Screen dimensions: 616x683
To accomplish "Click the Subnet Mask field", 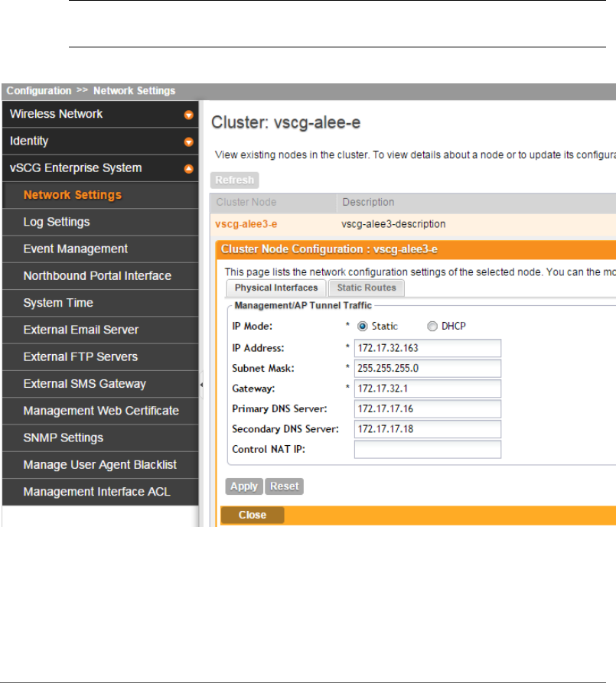I will [428, 369].
